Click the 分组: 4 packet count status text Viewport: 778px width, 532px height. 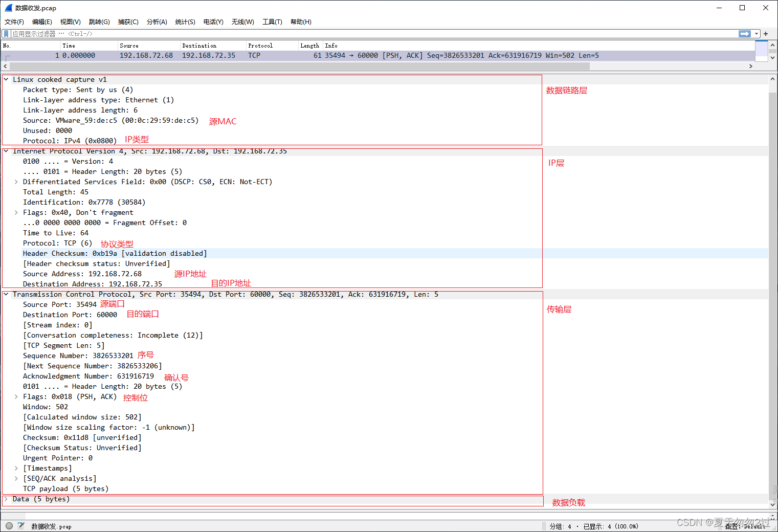coord(561,526)
